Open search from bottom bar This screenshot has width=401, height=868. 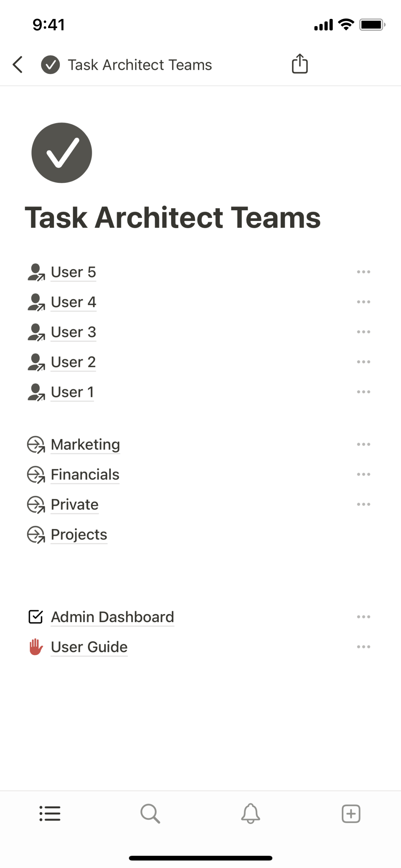click(x=150, y=813)
